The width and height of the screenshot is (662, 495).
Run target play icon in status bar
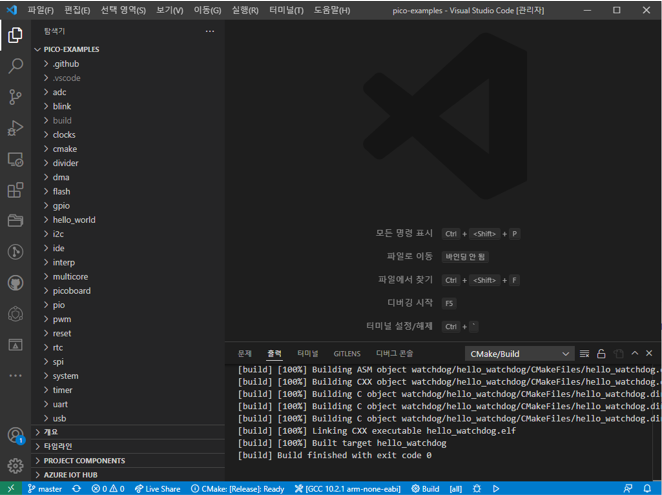tap(496, 489)
